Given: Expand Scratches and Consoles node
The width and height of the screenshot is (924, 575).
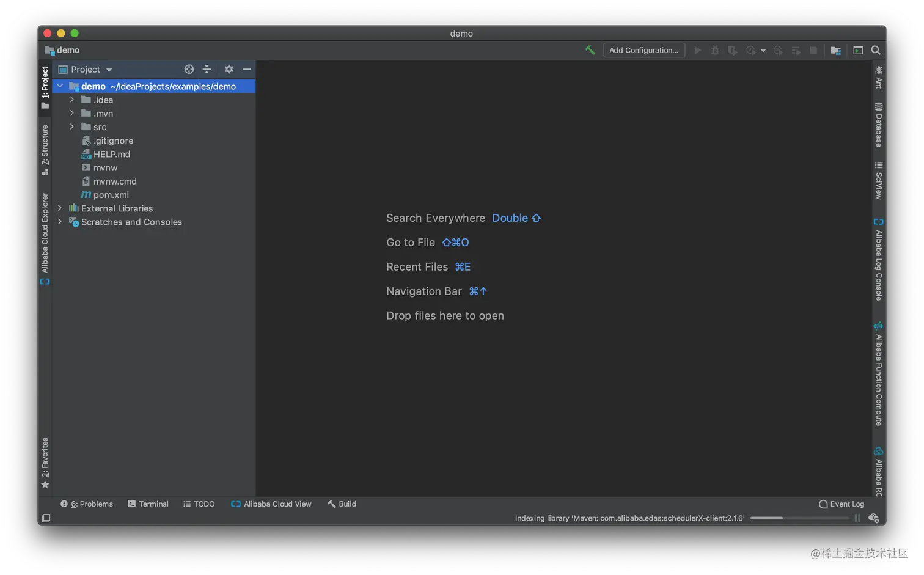Looking at the screenshot, I should (x=60, y=222).
